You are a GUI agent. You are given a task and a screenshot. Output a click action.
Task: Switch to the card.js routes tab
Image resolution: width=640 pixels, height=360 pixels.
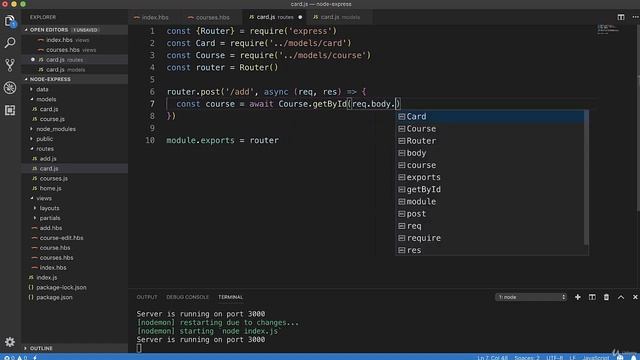point(275,17)
